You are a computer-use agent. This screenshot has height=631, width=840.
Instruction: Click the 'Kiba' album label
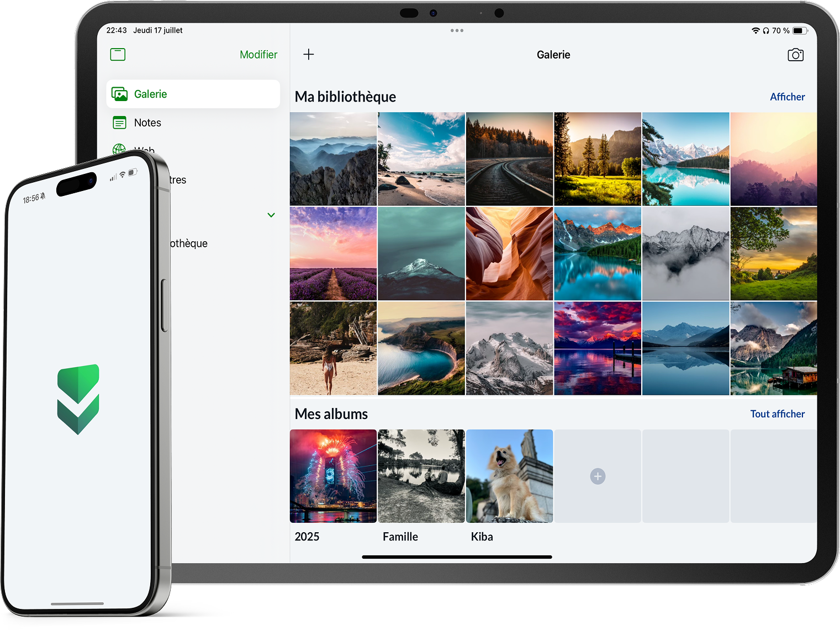(x=482, y=537)
